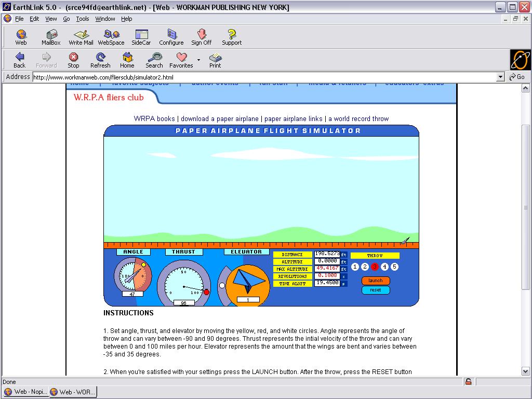Open the Window menu
This screenshot has width=532, height=399.
tap(105, 19)
